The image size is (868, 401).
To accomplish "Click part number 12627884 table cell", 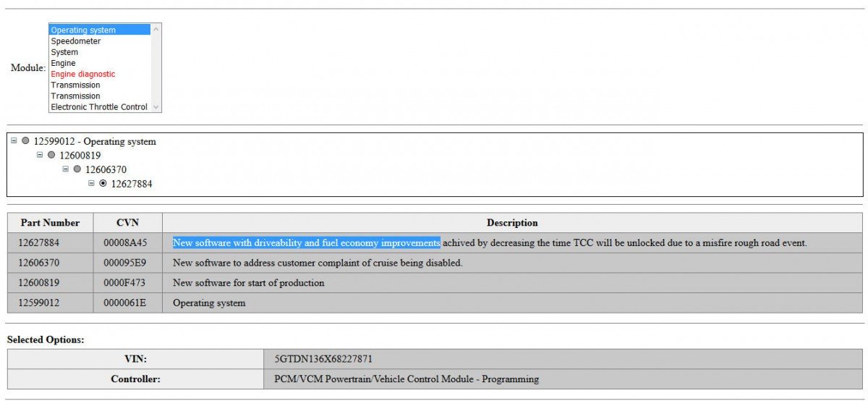I will 50,243.
